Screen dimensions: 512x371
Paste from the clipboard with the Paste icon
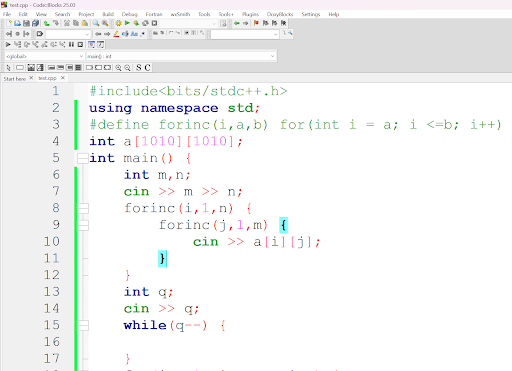(x=85, y=23)
